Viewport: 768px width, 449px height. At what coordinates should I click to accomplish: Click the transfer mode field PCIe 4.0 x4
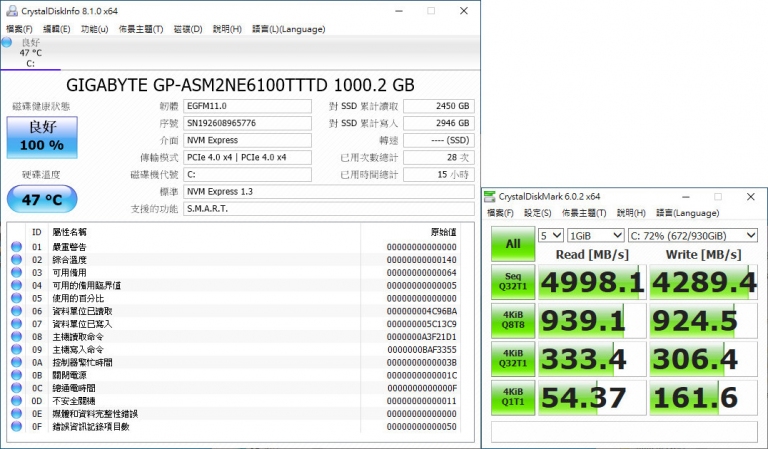[247, 158]
